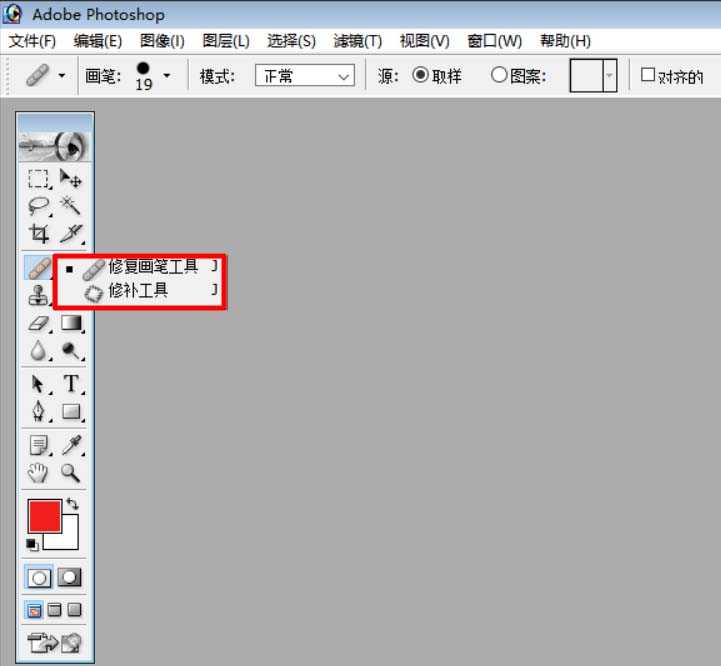The height and width of the screenshot is (666, 721).
Task: Open the 图层(L) menu
Action: click(226, 41)
